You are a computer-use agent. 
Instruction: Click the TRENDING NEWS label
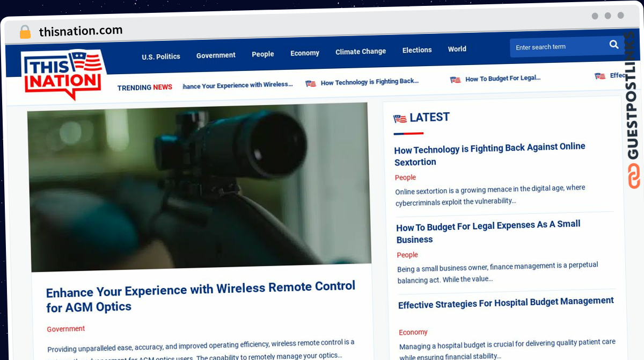click(145, 88)
